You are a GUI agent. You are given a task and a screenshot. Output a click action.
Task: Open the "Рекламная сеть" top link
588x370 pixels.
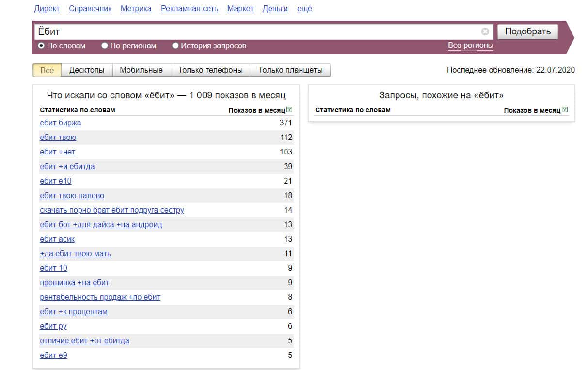coord(190,9)
